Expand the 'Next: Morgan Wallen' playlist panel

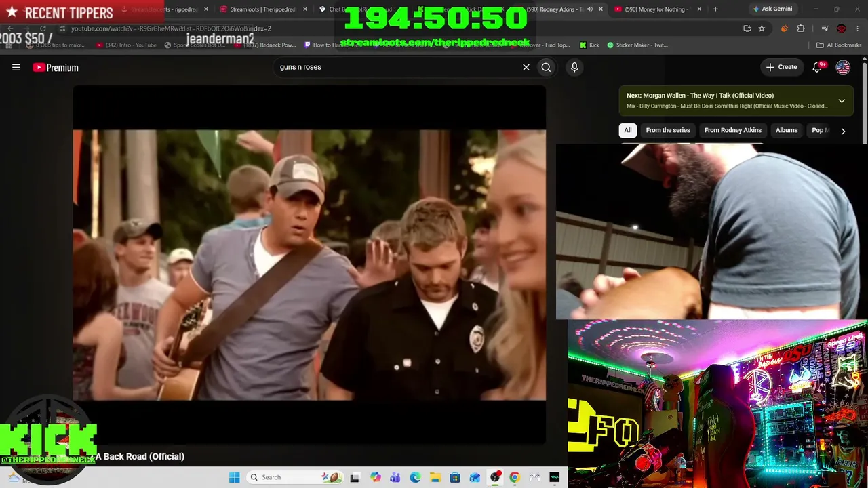842,101
